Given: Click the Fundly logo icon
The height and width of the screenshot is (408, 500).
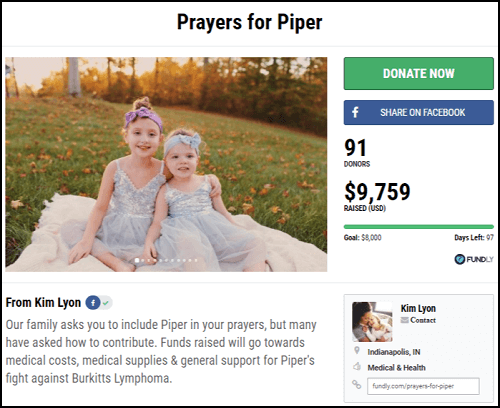Looking at the screenshot, I should (x=460, y=259).
